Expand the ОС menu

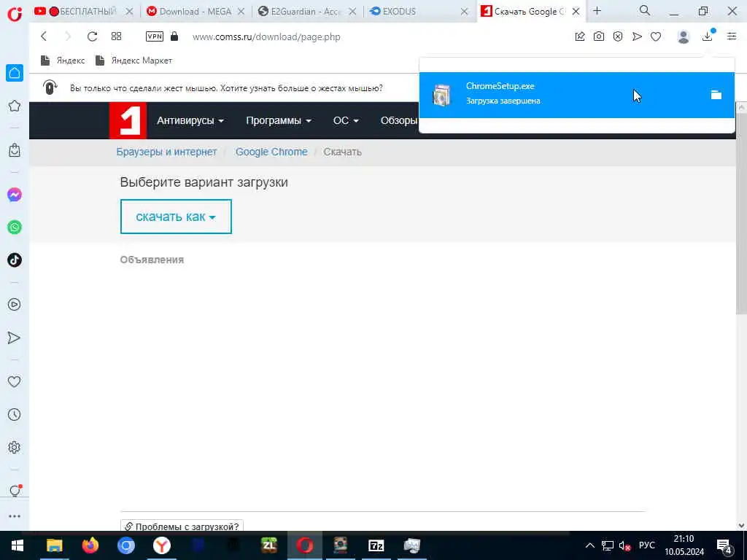click(x=346, y=120)
